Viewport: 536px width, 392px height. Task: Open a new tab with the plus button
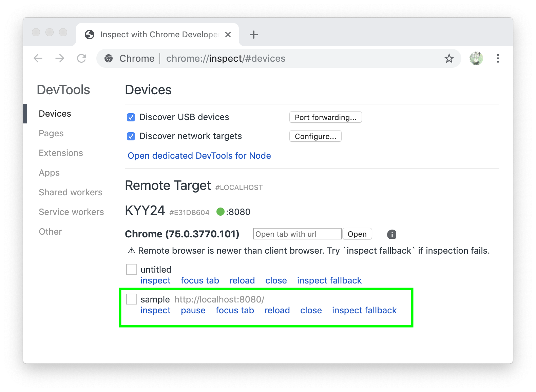pyautogui.click(x=254, y=35)
